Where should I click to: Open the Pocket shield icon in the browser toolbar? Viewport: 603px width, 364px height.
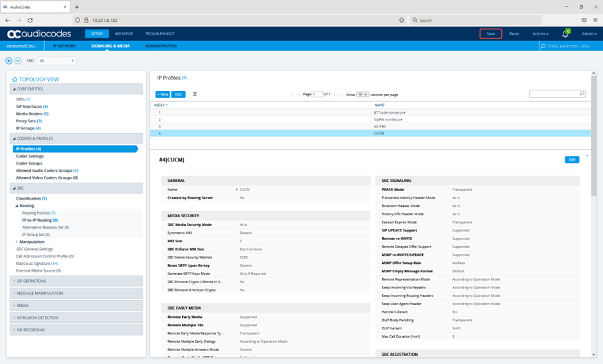pyautogui.click(x=584, y=20)
